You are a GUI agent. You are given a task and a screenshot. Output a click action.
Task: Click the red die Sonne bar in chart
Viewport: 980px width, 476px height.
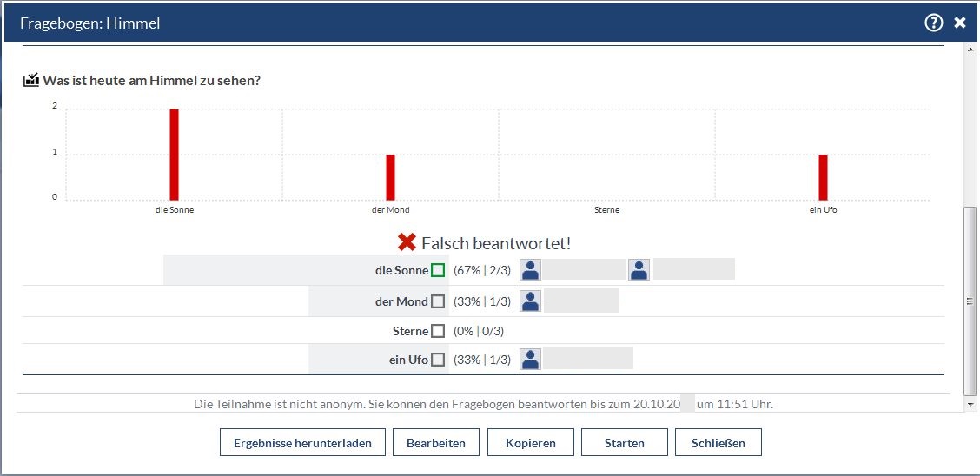tap(174, 155)
